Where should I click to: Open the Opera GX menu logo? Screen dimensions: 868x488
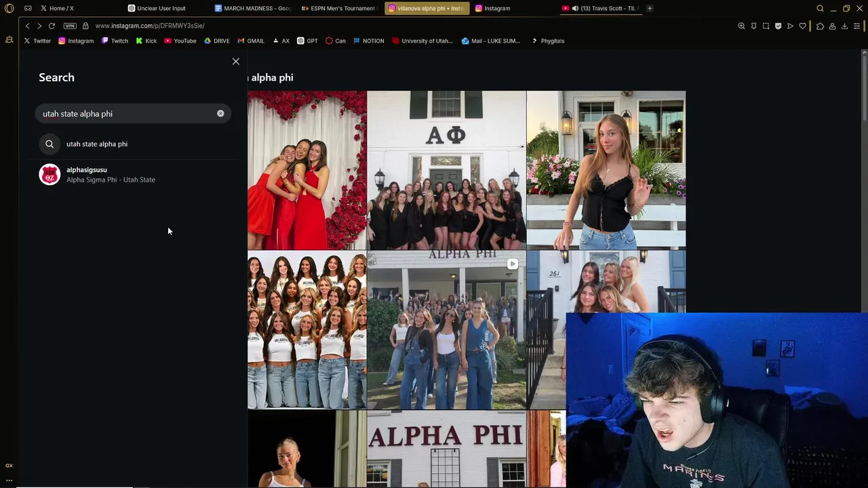pos(9,8)
